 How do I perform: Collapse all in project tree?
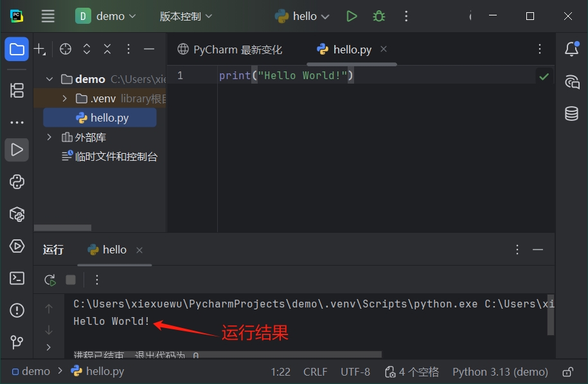click(x=107, y=49)
